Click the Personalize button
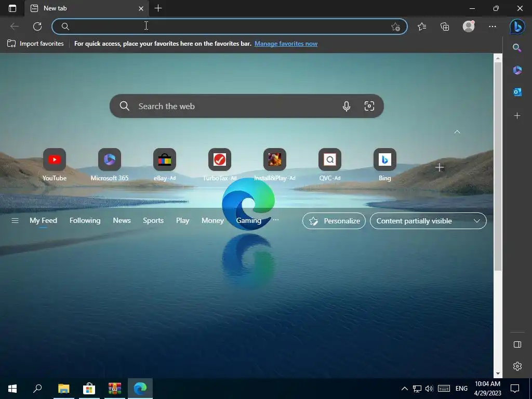This screenshot has width=532, height=399. [334, 221]
